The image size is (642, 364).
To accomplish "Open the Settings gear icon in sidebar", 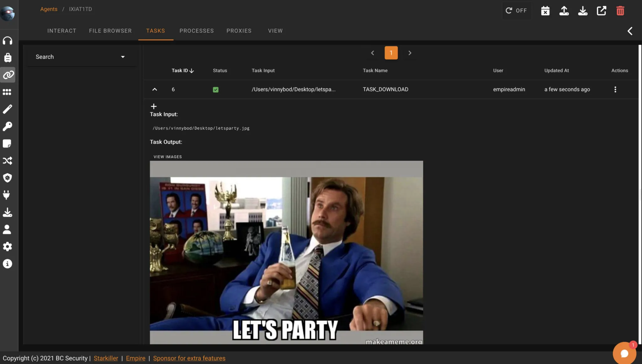I will pos(8,247).
